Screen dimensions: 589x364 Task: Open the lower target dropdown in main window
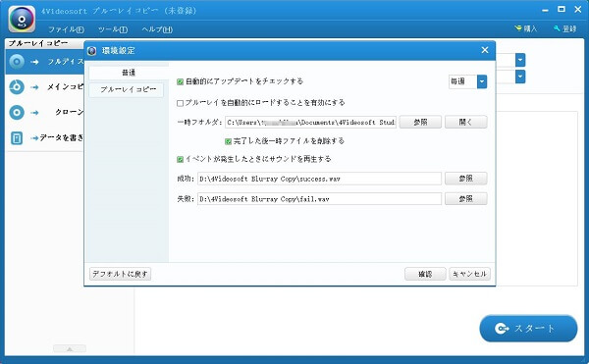[520, 77]
